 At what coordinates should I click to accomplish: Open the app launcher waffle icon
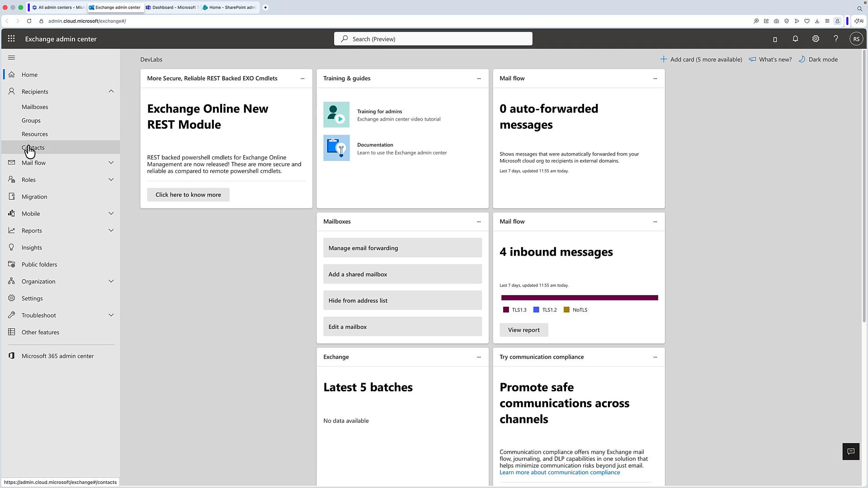pyautogui.click(x=11, y=39)
